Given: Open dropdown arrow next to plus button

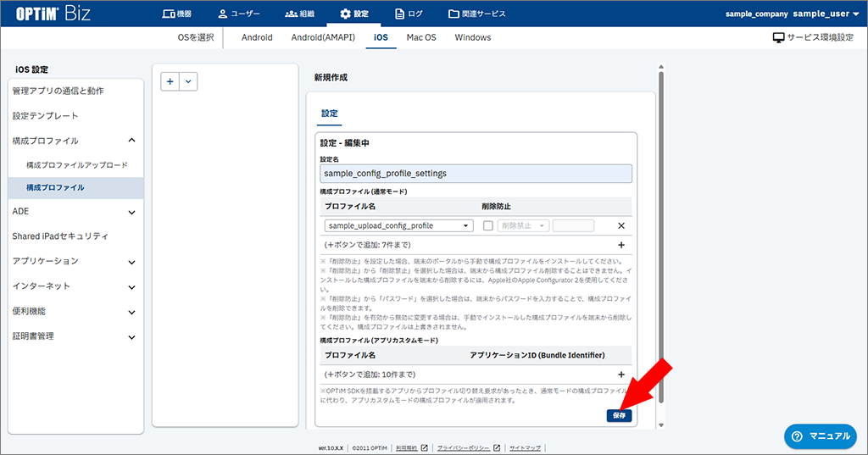Looking at the screenshot, I should coord(188,81).
